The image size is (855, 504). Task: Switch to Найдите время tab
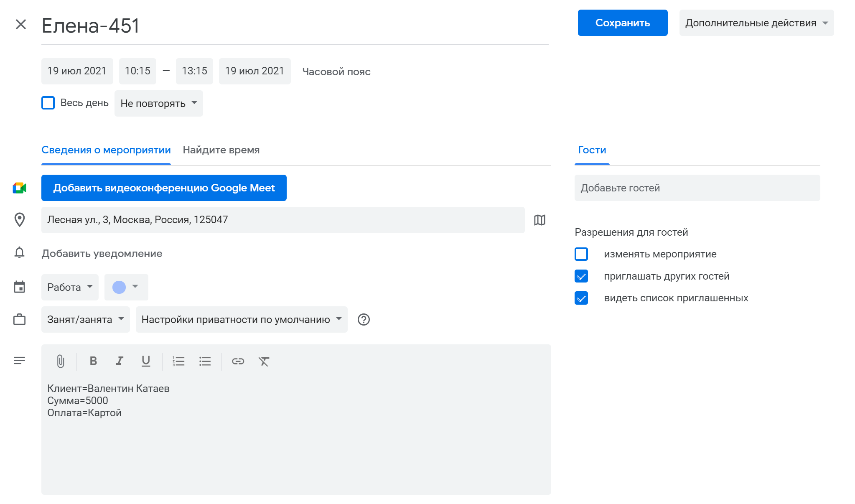point(221,150)
